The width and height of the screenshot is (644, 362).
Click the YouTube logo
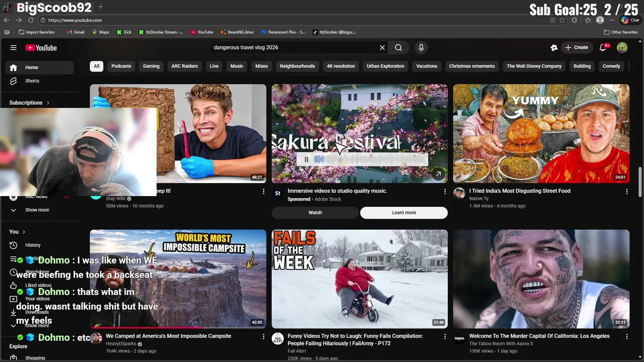(x=41, y=48)
